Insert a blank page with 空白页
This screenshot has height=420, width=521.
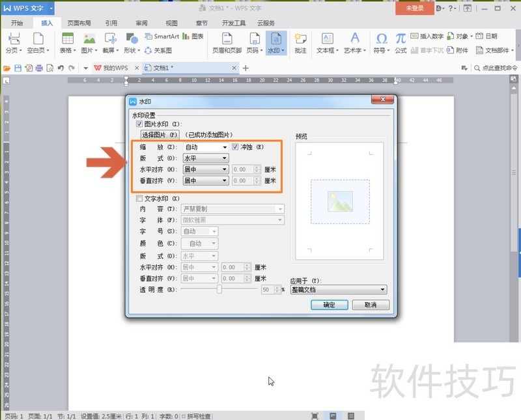[38, 43]
